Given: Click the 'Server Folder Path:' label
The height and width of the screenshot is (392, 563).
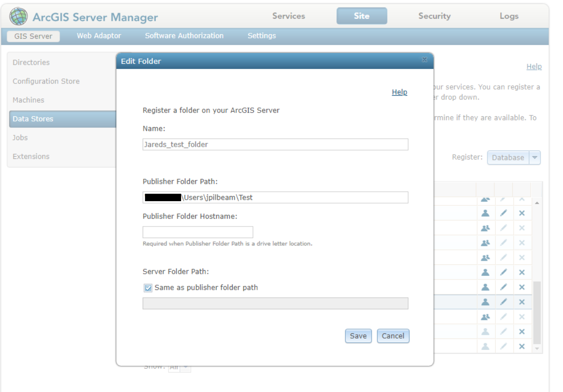Looking at the screenshot, I should (176, 271).
